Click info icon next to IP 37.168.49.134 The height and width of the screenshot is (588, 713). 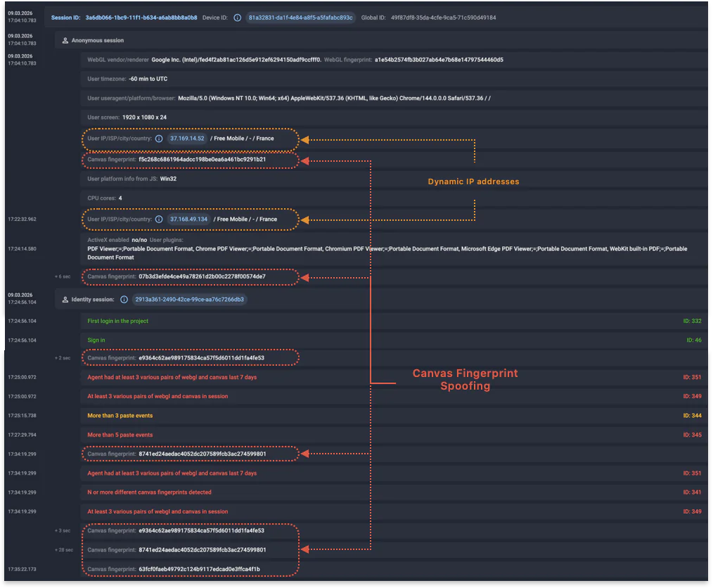click(x=159, y=219)
